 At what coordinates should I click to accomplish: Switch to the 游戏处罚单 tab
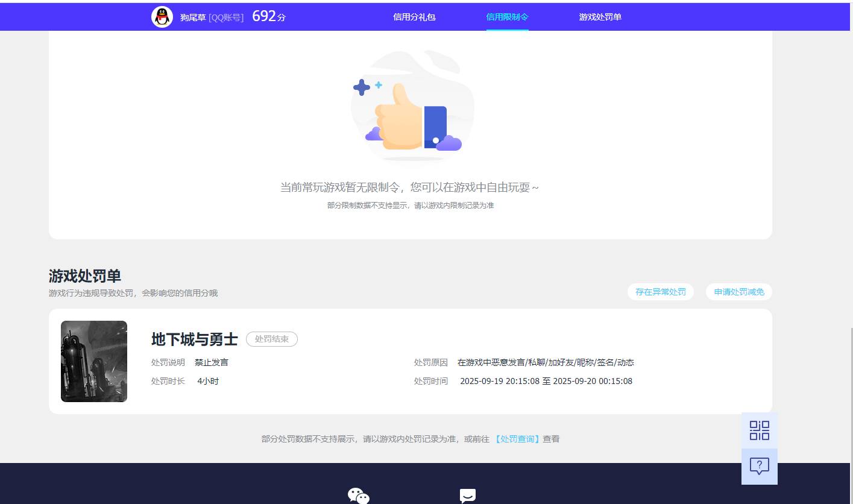pos(600,17)
